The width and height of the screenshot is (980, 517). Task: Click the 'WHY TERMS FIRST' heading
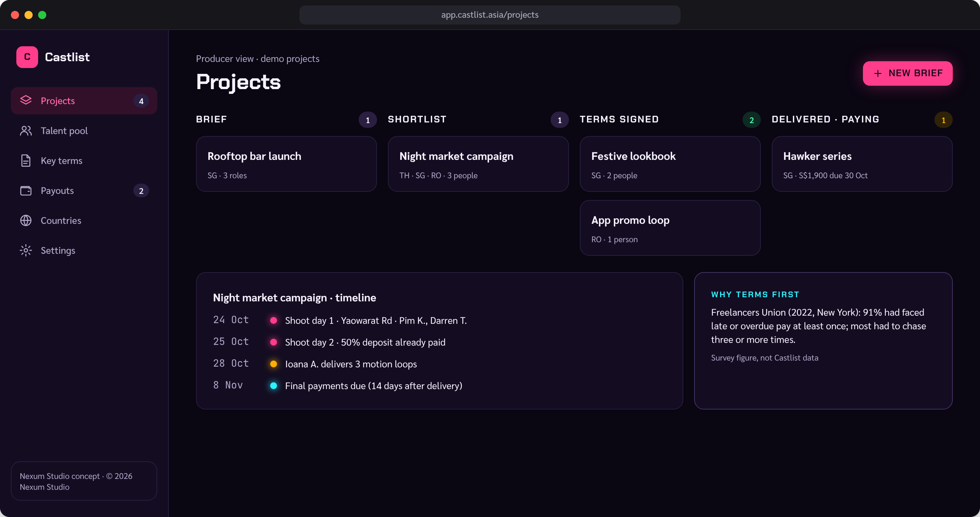pyautogui.click(x=755, y=294)
